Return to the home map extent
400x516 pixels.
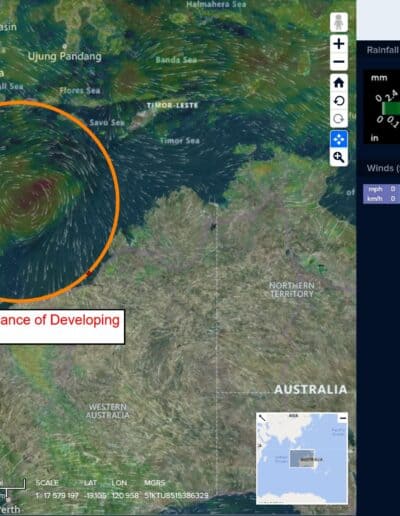tap(339, 82)
